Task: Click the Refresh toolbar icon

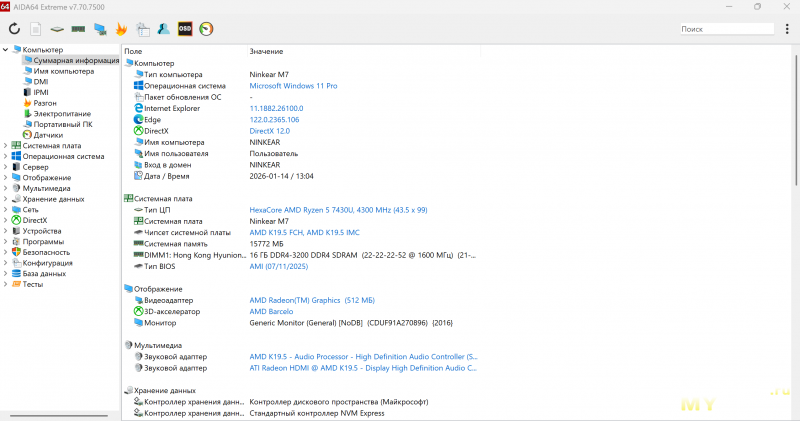Action: [14, 29]
